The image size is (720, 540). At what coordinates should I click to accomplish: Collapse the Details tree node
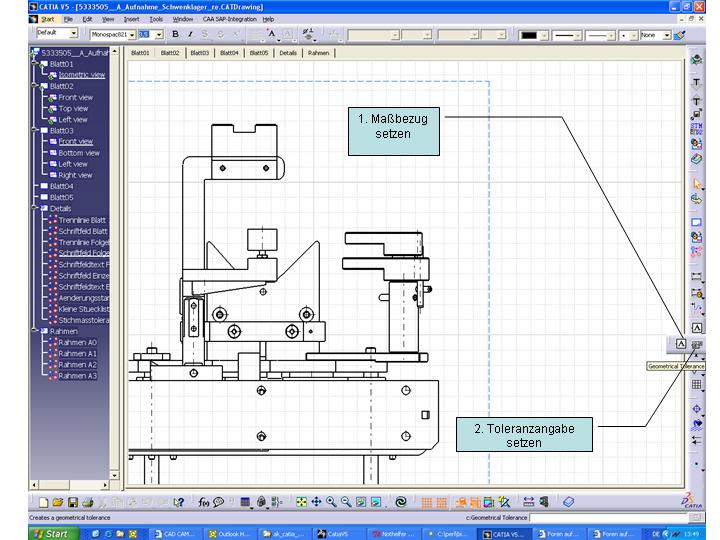pos(35,208)
